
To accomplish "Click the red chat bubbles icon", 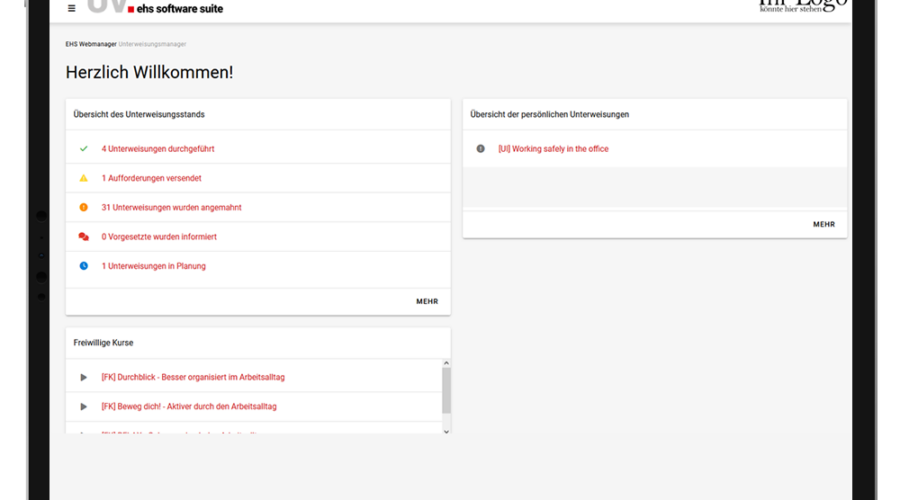I will (x=84, y=237).
